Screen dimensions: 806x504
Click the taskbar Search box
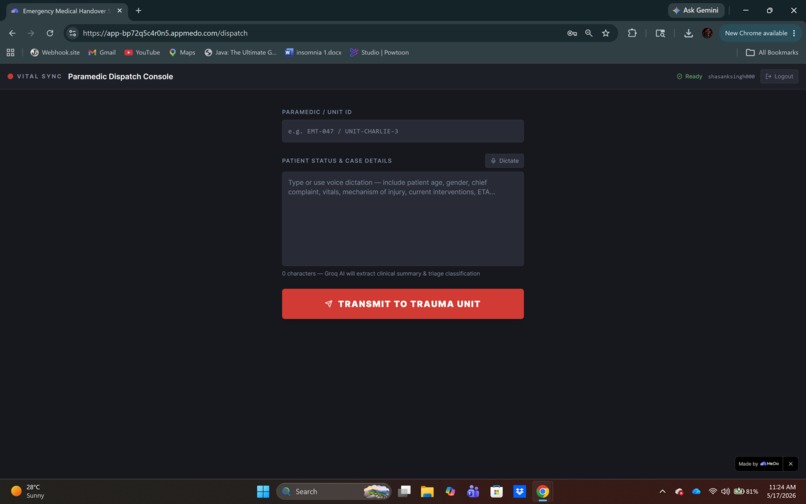tap(334, 492)
